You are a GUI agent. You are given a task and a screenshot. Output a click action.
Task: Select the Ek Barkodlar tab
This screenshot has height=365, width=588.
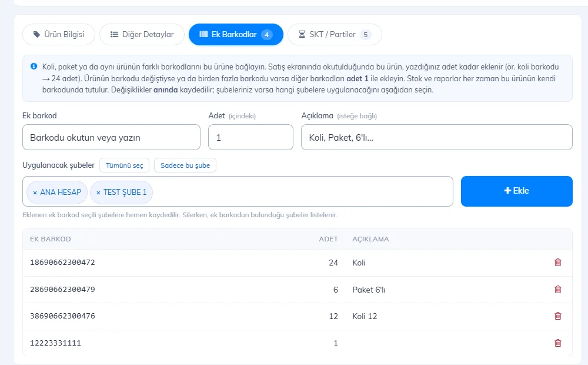tap(236, 35)
